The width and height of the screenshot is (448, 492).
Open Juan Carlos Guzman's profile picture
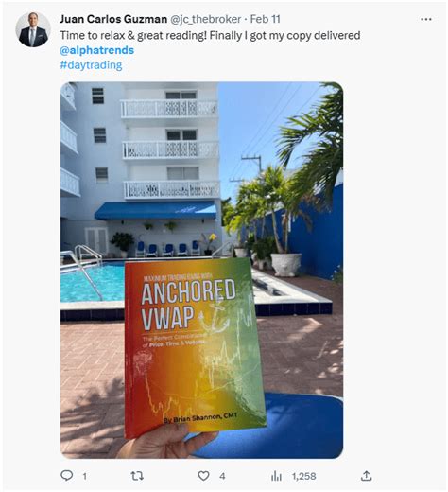[x=33, y=29]
